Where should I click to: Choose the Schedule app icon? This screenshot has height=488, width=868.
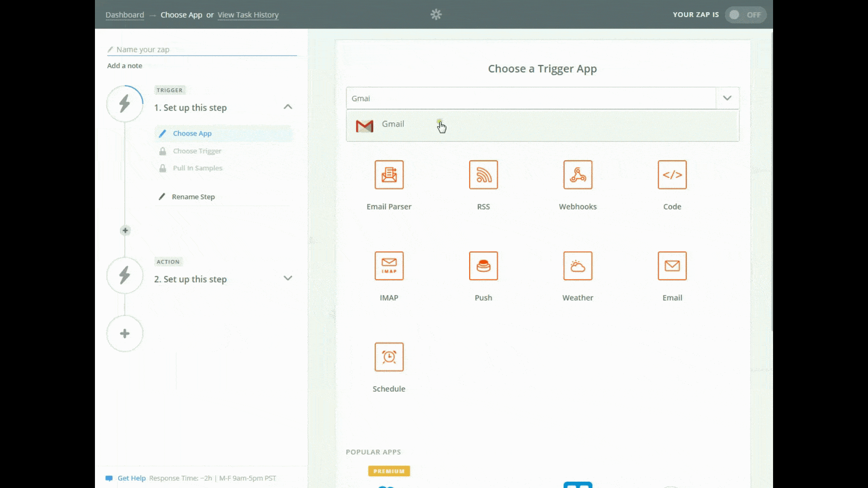pos(389,357)
